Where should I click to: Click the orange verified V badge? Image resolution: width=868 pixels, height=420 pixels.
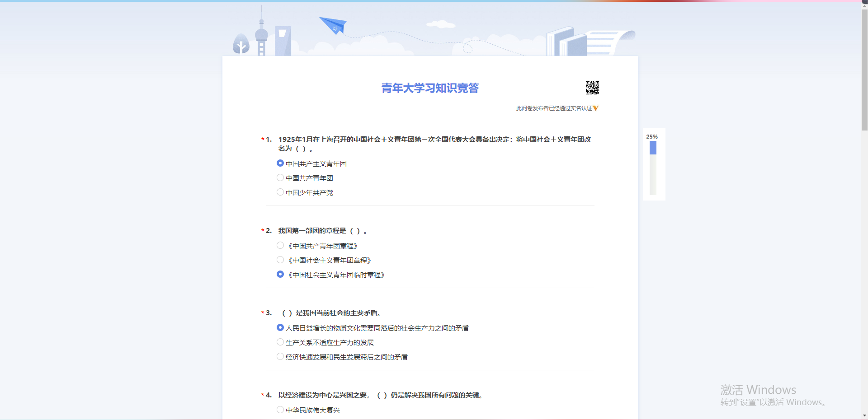[x=596, y=108]
